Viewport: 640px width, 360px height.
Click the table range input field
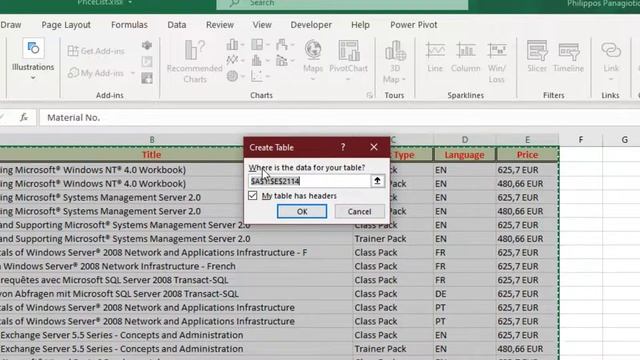(309, 181)
